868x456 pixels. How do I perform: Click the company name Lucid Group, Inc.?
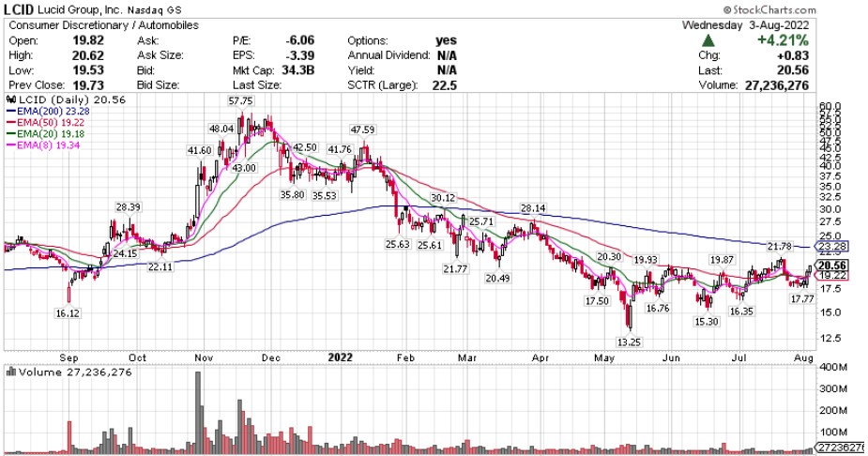point(81,9)
